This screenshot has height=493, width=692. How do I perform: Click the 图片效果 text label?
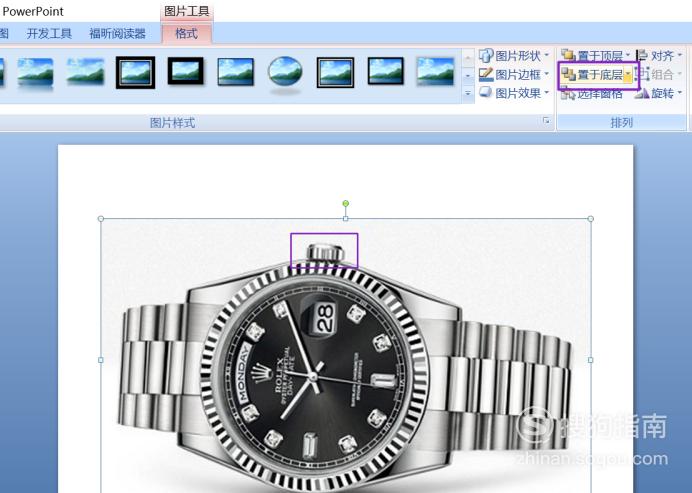(518, 93)
